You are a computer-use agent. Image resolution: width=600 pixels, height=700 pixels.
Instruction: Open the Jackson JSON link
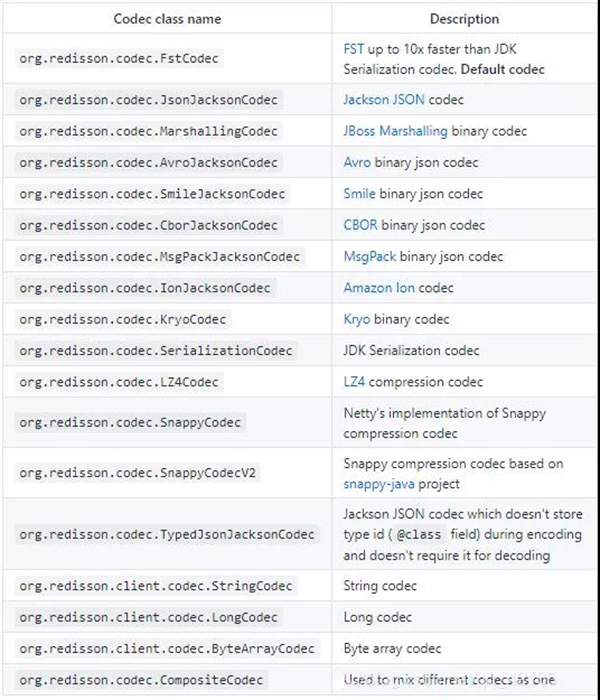(x=384, y=100)
